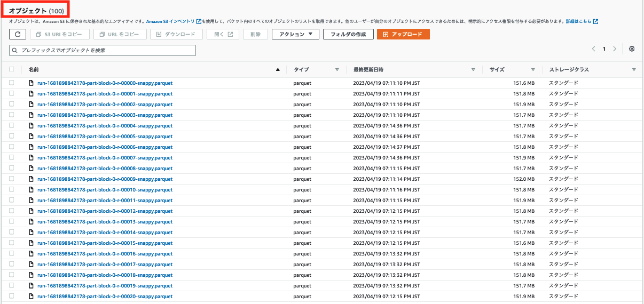Click file icon of part-block-0-r-00012 row

point(32,211)
